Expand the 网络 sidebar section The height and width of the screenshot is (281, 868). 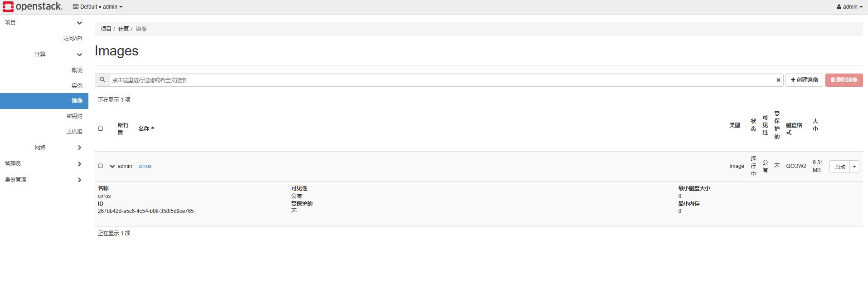click(79, 148)
